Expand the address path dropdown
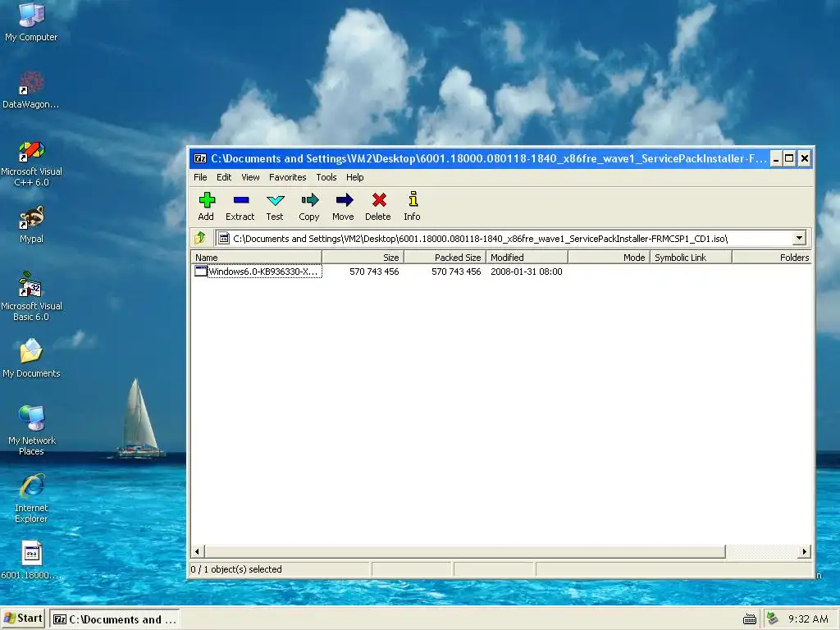840x630 pixels. [799, 239]
